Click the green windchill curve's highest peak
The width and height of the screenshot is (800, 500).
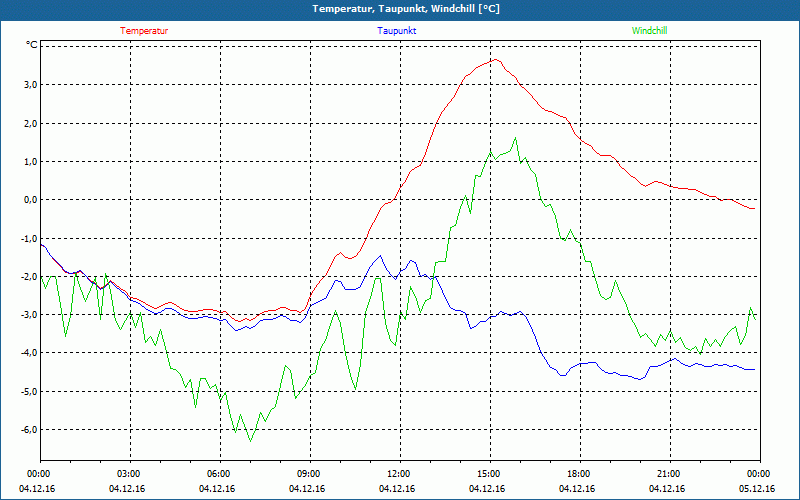515,138
